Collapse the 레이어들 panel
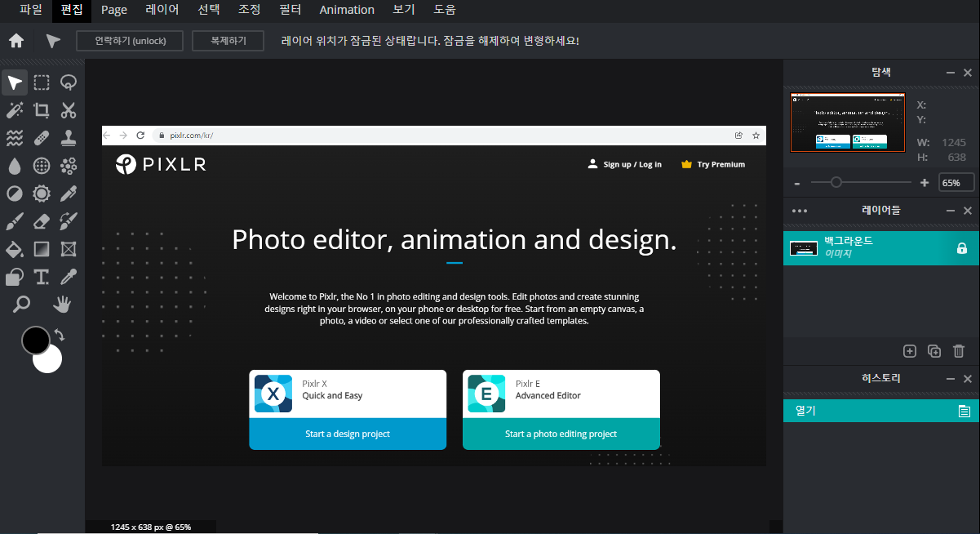 [949, 210]
